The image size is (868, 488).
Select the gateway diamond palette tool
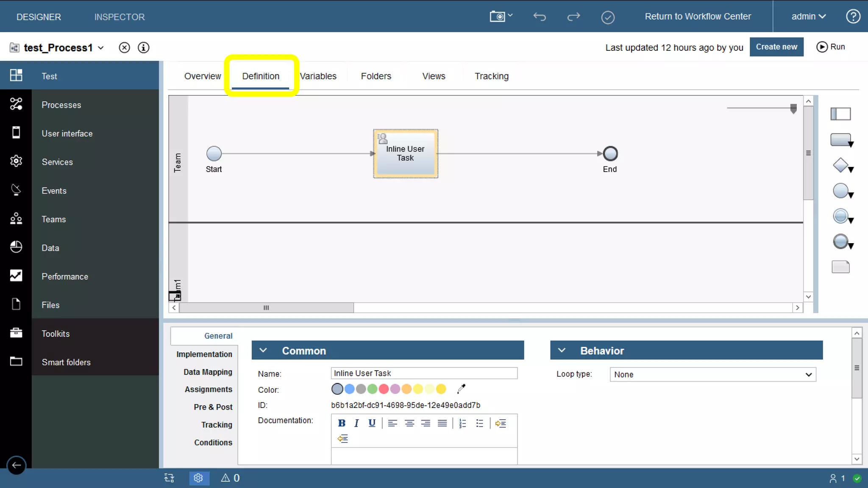[x=840, y=165]
